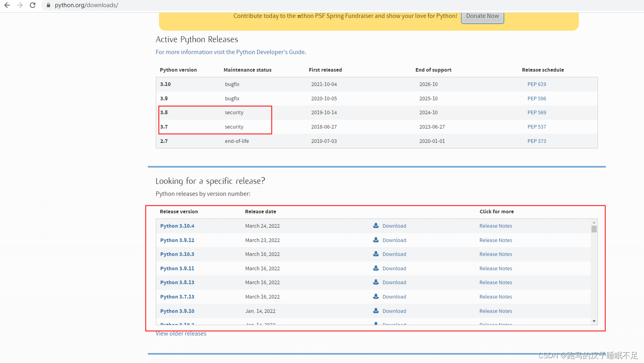Image resolution: width=644 pixels, height=363 pixels.
Task: Select the 2020-01-01 end of support cell
Action: coord(432,141)
